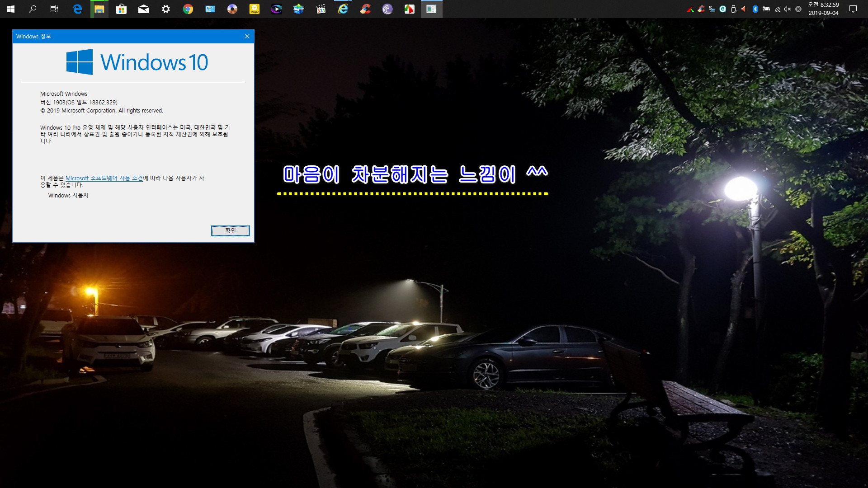Click the muted volume tray icon

[x=788, y=9]
